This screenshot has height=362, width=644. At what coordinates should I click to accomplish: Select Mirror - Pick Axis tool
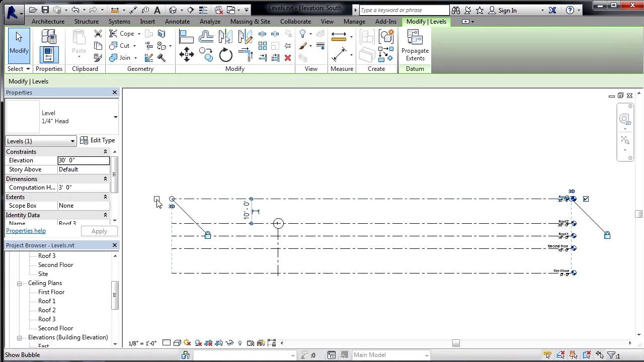(x=225, y=36)
